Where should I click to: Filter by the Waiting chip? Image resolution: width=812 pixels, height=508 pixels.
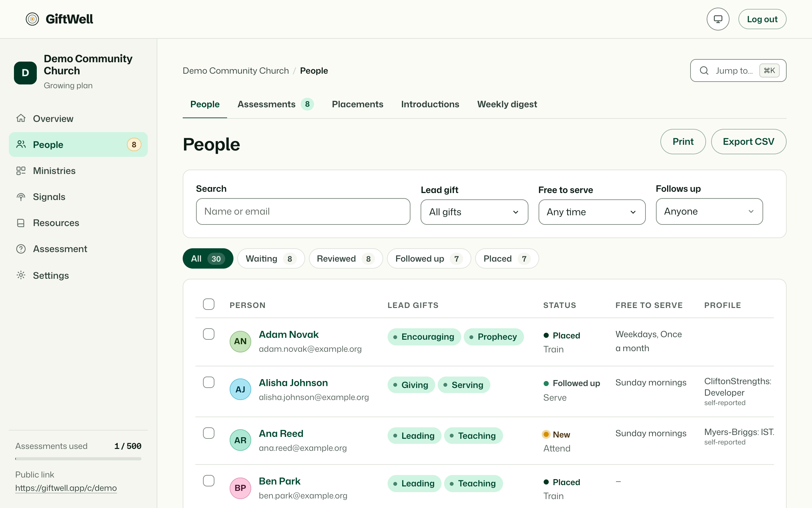(271, 258)
